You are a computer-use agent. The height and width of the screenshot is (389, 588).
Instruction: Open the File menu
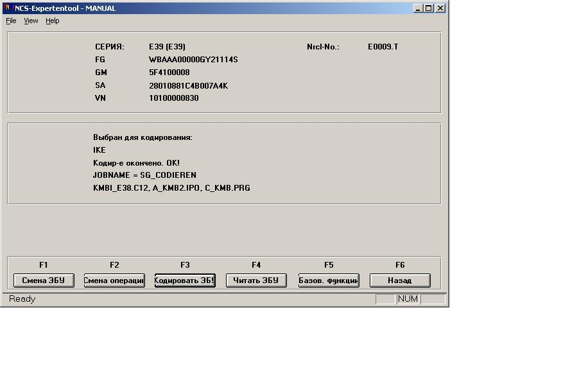[x=11, y=21]
